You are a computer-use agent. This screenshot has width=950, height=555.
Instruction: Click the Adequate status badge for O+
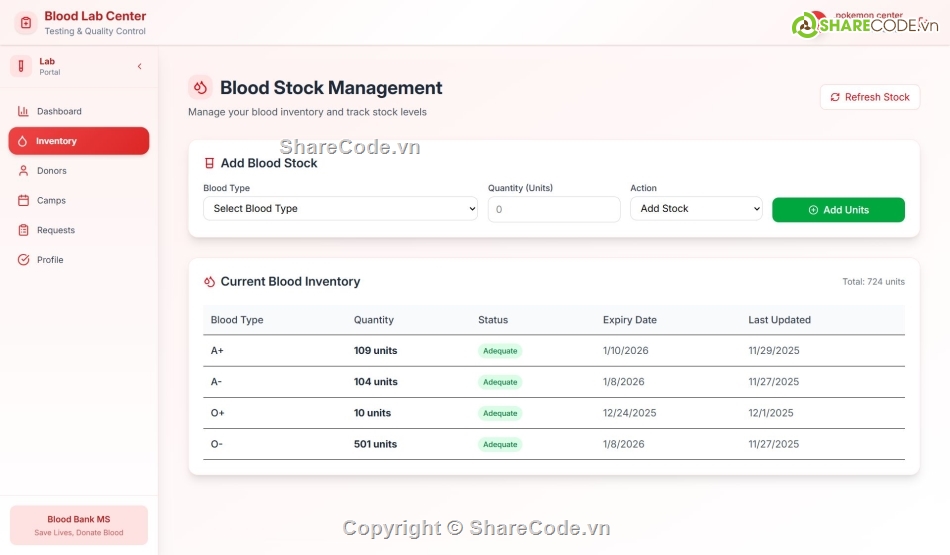(500, 413)
